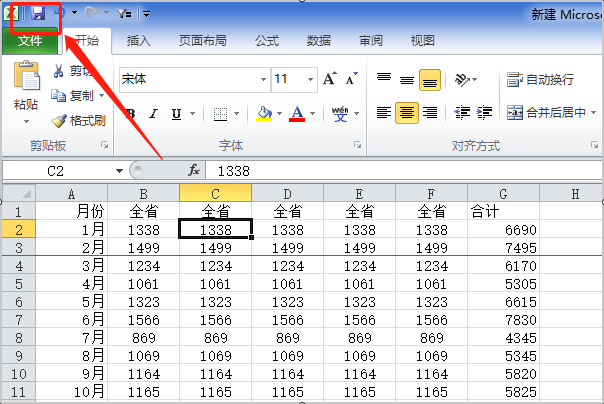
Task: Click the 合并后居中 merge and center button
Action: click(x=546, y=112)
